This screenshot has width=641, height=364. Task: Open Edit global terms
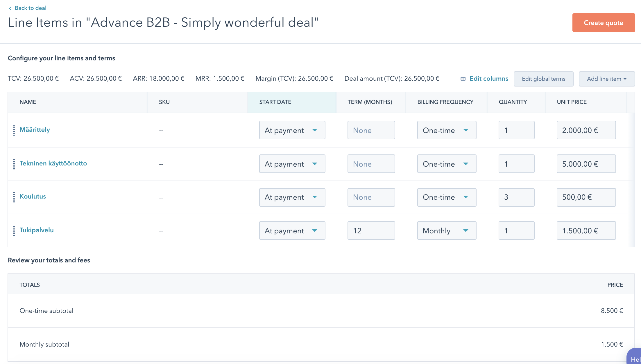coord(544,79)
